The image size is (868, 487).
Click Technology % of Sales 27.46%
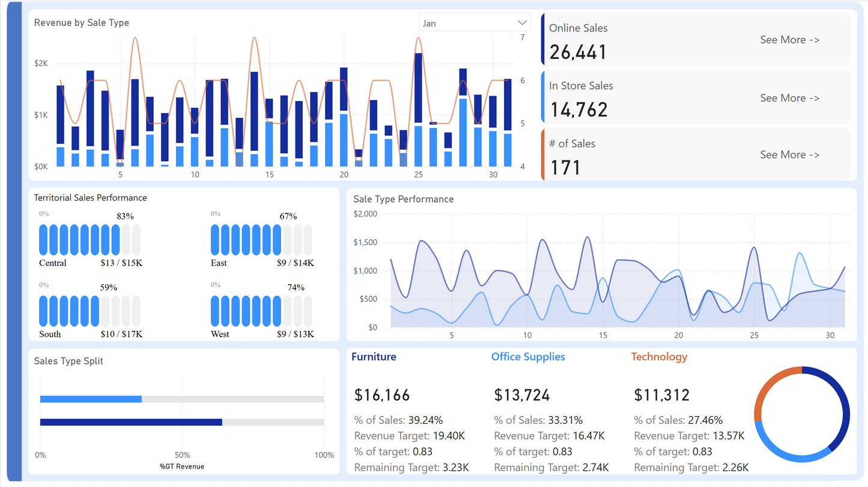pos(678,420)
